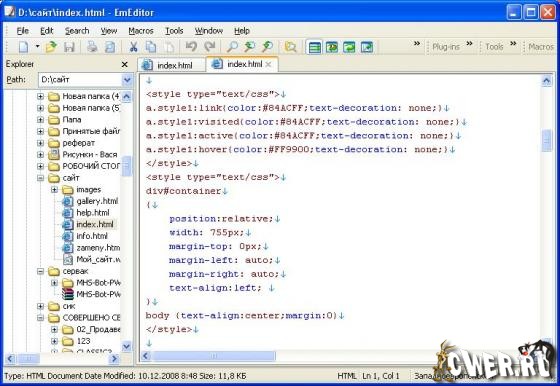Paste clipboard using the Paste icon
560x386 pixels.
(169, 47)
